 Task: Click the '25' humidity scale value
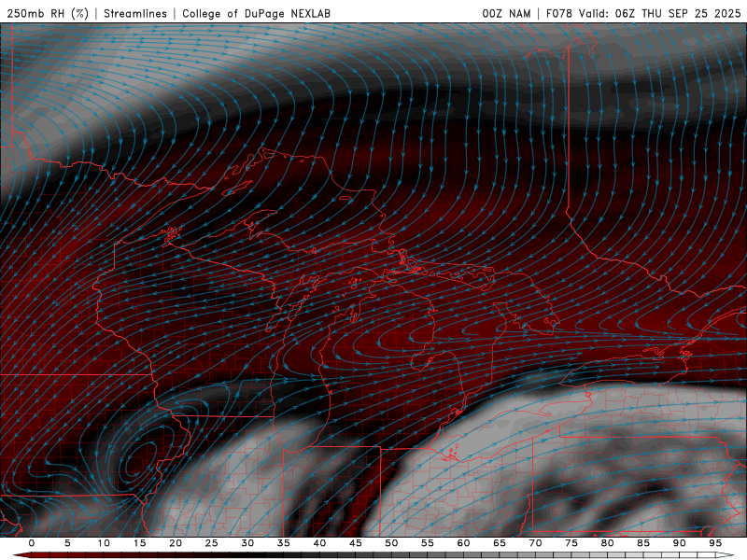click(x=212, y=543)
